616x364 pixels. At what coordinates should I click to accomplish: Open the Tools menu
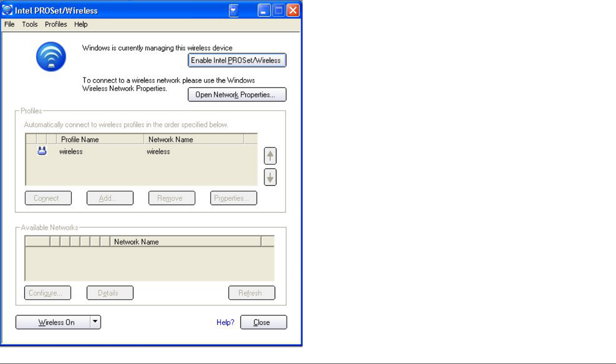tap(30, 24)
